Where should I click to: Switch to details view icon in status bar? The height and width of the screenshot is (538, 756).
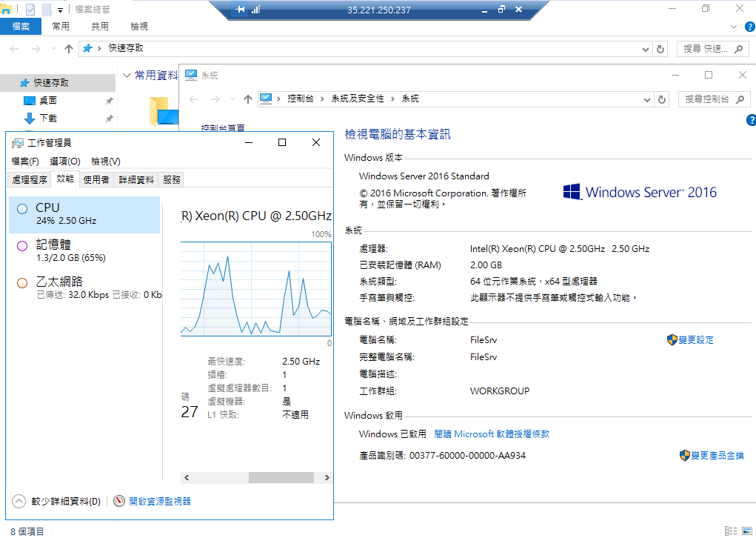(x=731, y=531)
